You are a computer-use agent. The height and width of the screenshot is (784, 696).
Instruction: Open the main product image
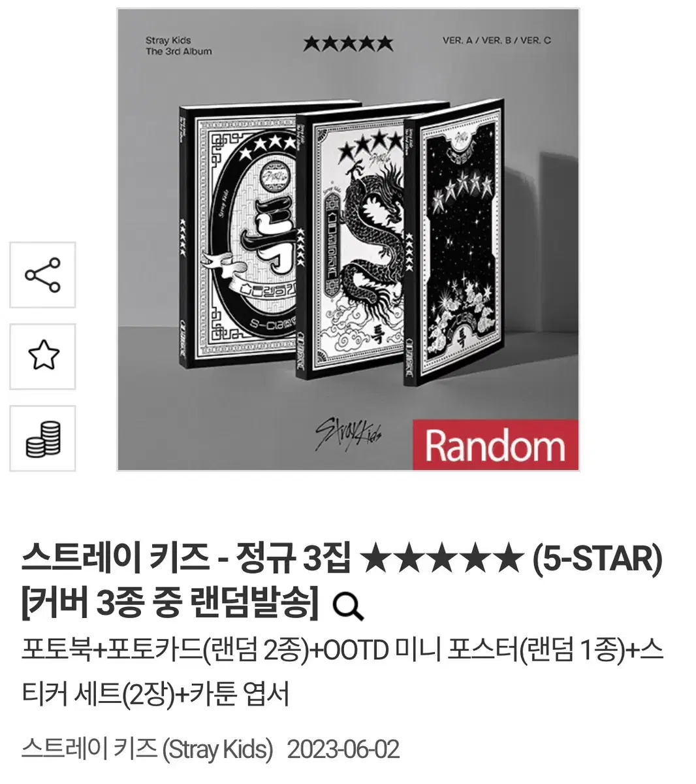point(348,239)
